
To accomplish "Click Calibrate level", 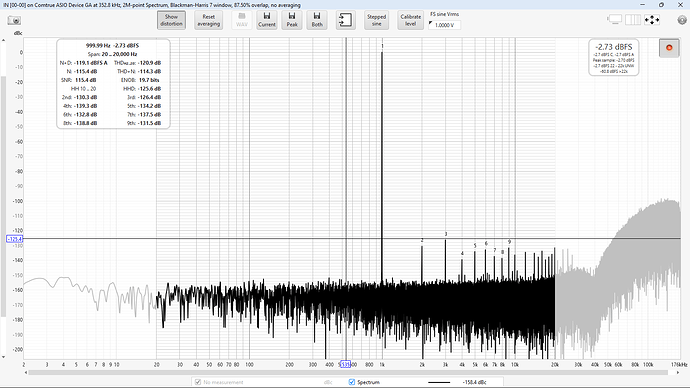I will click(411, 20).
